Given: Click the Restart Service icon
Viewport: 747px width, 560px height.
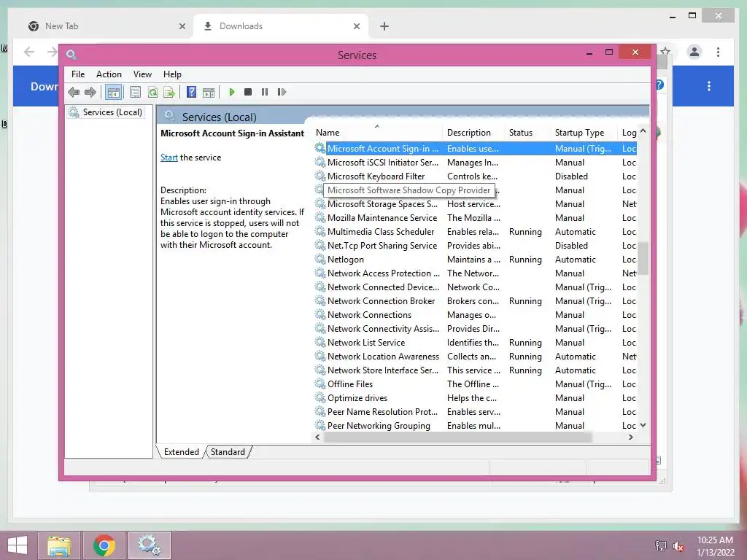Looking at the screenshot, I should click(282, 92).
